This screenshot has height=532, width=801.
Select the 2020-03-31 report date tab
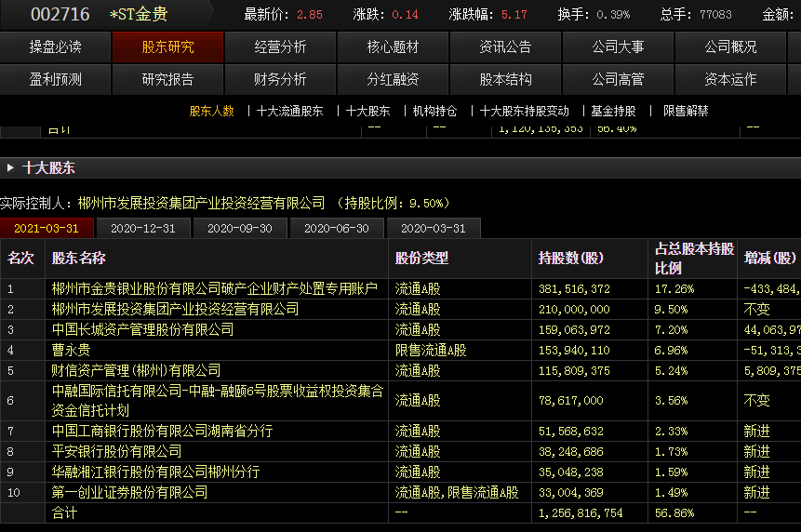[434, 228]
